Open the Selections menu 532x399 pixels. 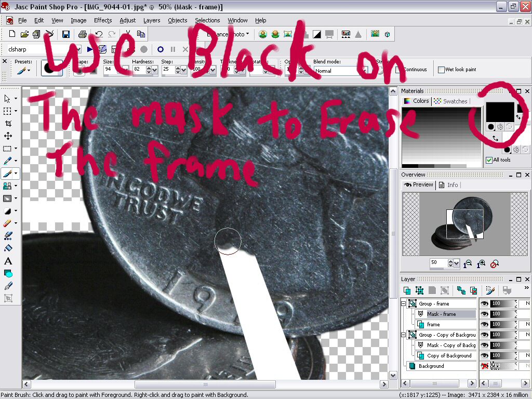coord(207,20)
